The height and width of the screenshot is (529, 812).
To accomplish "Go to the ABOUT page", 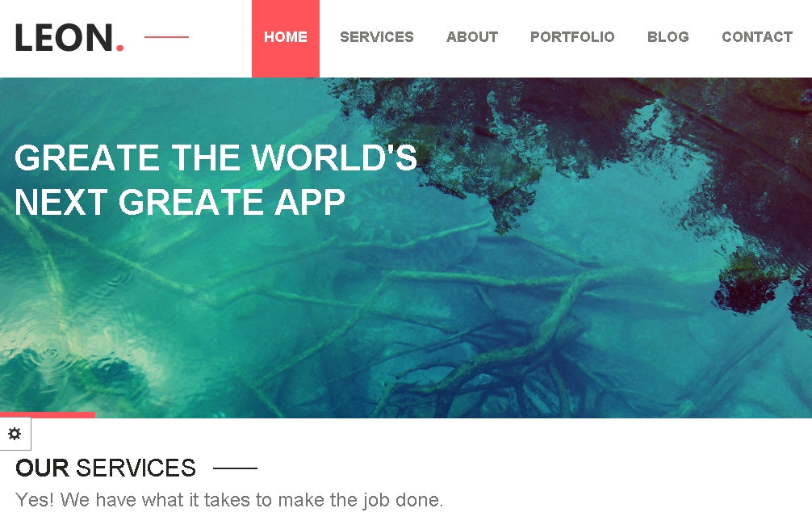I will (x=471, y=37).
